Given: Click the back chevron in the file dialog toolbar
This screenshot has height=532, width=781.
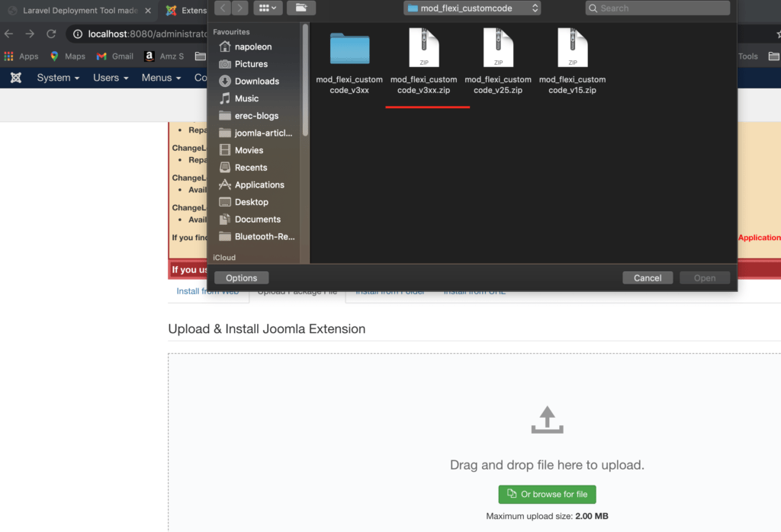Looking at the screenshot, I should [x=221, y=8].
